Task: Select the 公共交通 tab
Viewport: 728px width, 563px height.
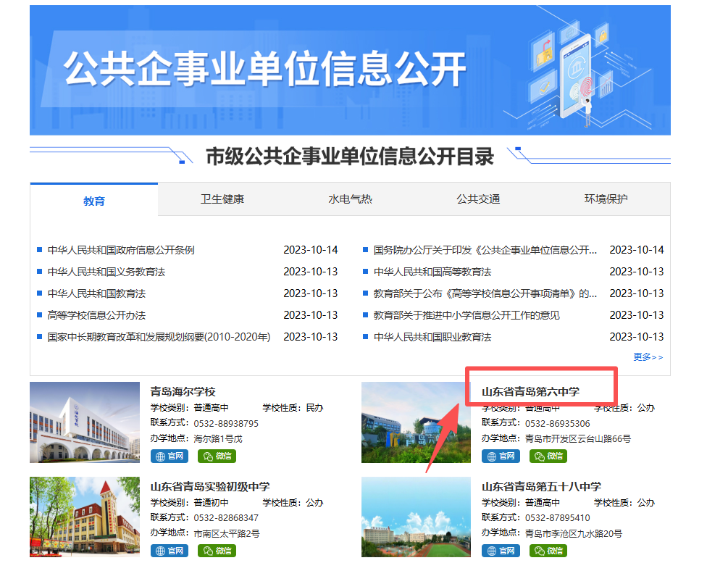Action: [478, 199]
